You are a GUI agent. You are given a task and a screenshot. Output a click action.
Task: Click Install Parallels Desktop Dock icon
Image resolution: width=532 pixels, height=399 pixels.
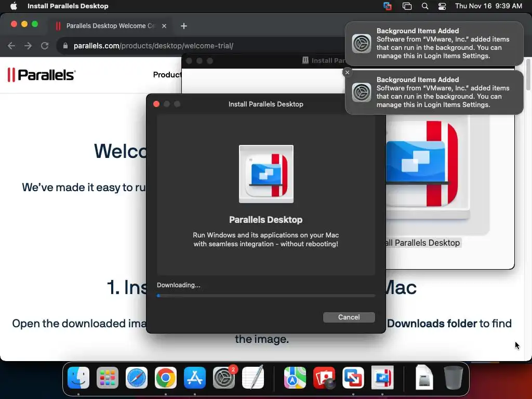click(x=382, y=378)
